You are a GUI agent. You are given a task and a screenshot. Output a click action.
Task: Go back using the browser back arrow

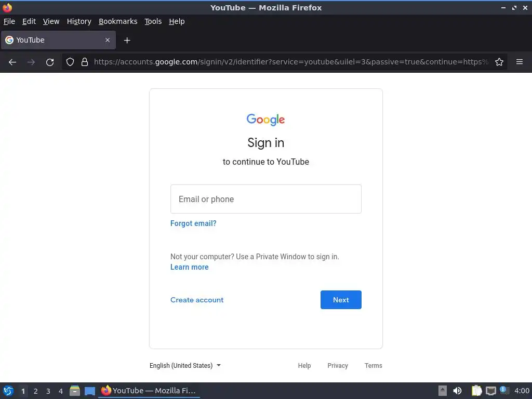tap(12, 62)
